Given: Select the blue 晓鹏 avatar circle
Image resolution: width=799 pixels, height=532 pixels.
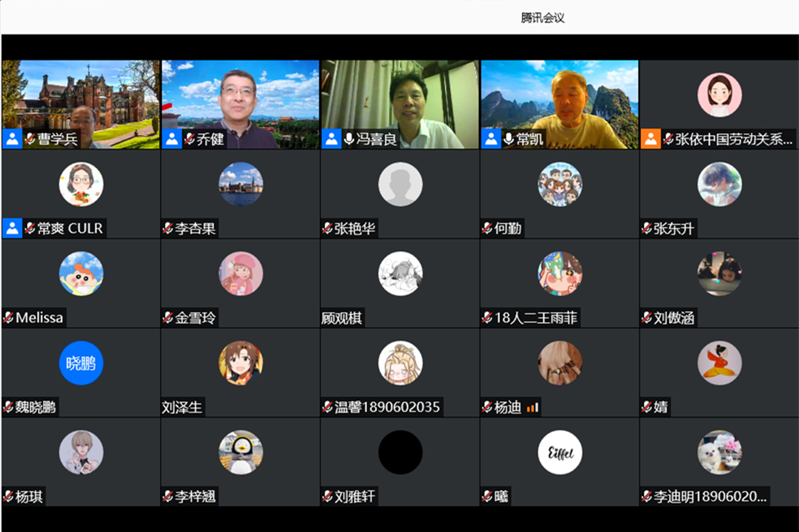Looking at the screenshot, I should 81,363.
